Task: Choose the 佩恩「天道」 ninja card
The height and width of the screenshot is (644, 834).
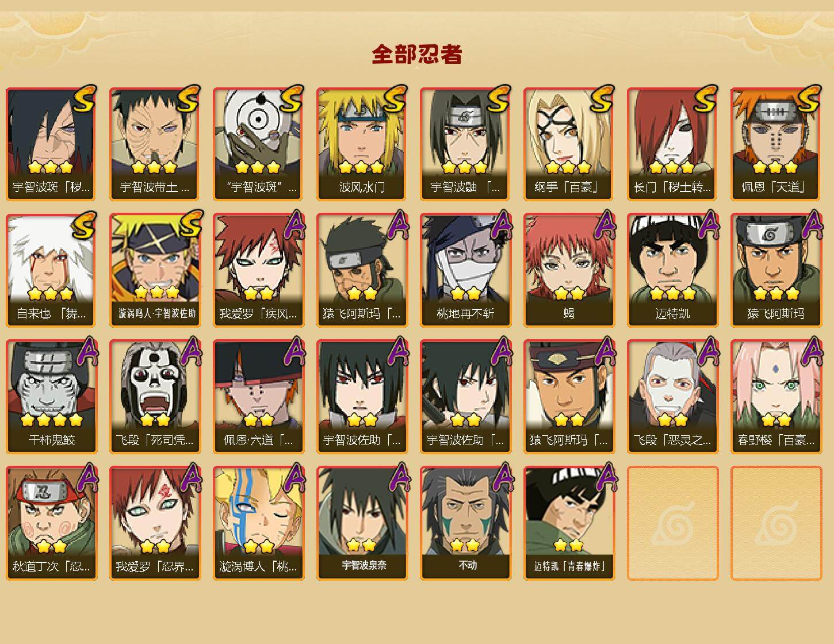Action: point(776,144)
